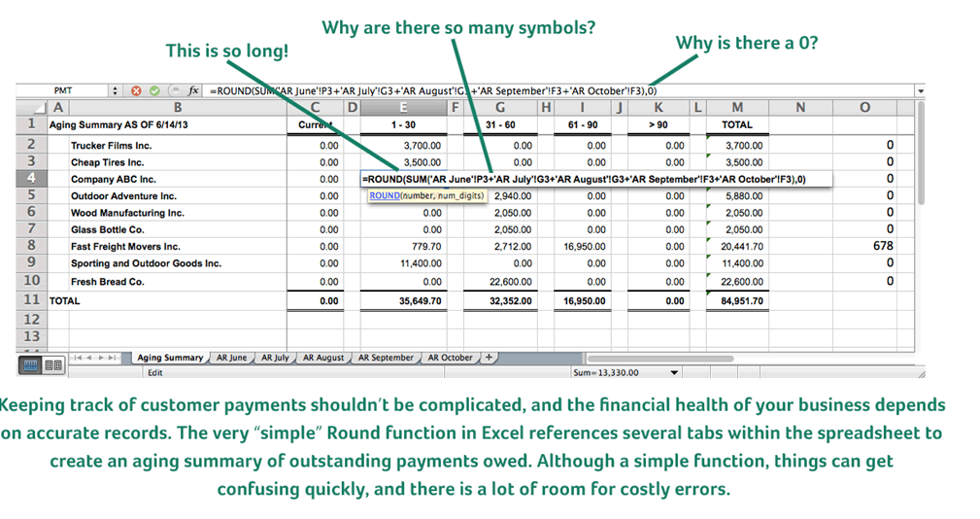Select row 8 header
980x519 pixels.
[x=31, y=246]
